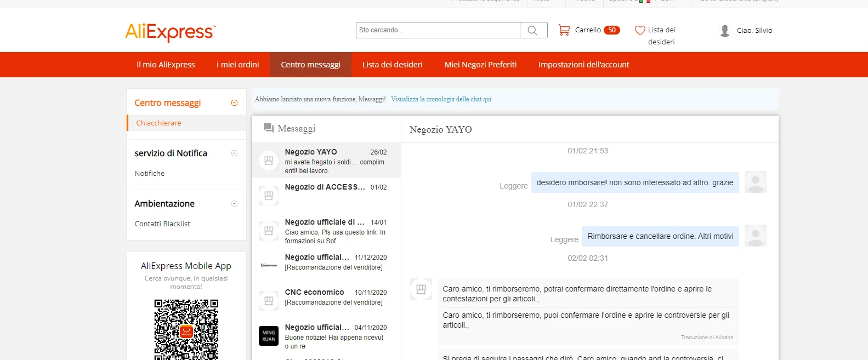Image resolution: width=868 pixels, height=360 pixels.
Task: Go to Lista dei desideri nav tab
Action: (393, 65)
